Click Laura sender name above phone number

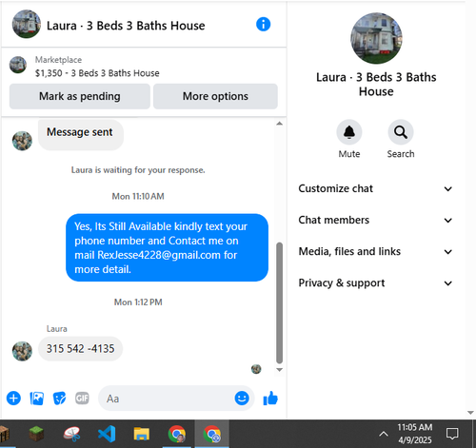57,329
